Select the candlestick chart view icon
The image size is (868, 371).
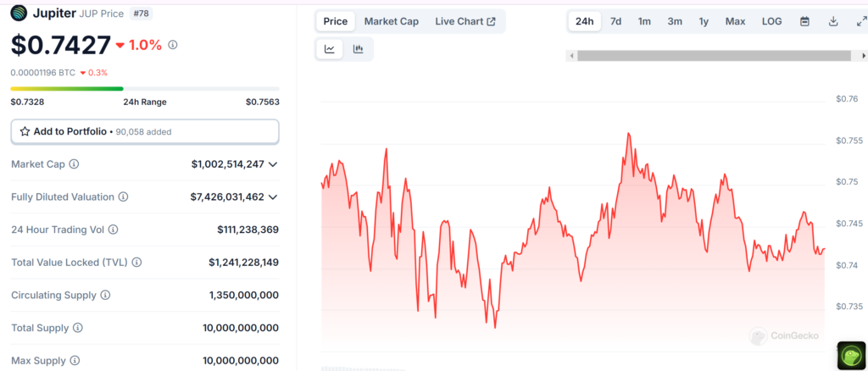359,49
